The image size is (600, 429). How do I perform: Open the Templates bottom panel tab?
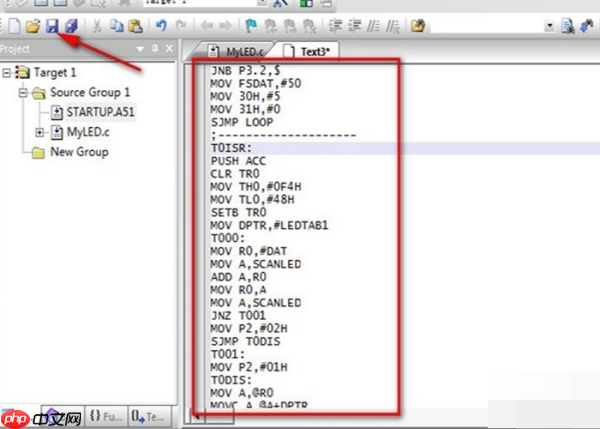click(148, 416)
